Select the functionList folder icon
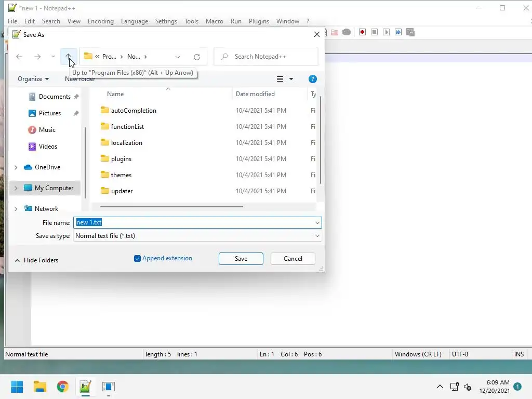The width and height of the screenshot is (532, 399). click(105, 126)
